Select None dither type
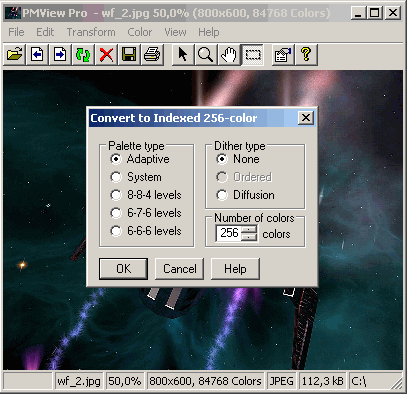 coord(238,159)
